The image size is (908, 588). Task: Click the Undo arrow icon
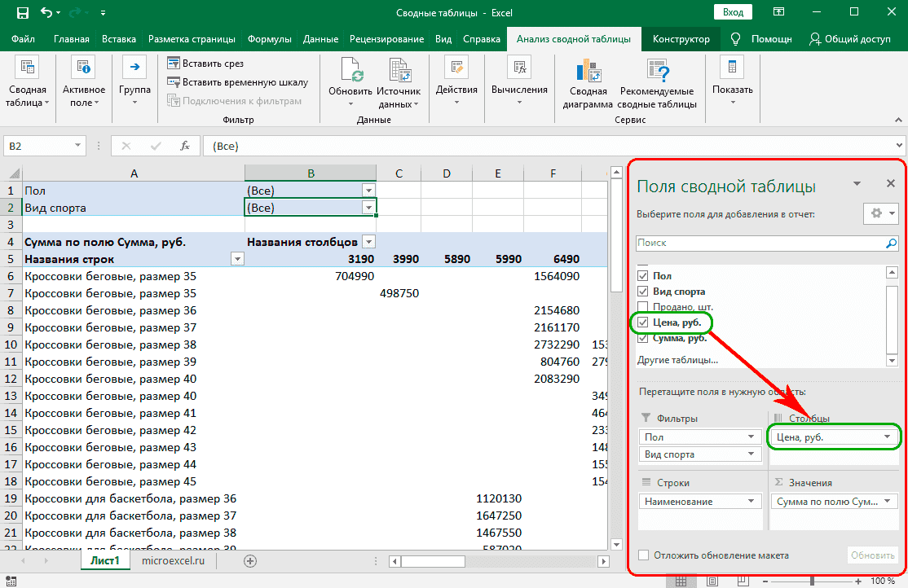pyautogui.click(x=48, y=13)
